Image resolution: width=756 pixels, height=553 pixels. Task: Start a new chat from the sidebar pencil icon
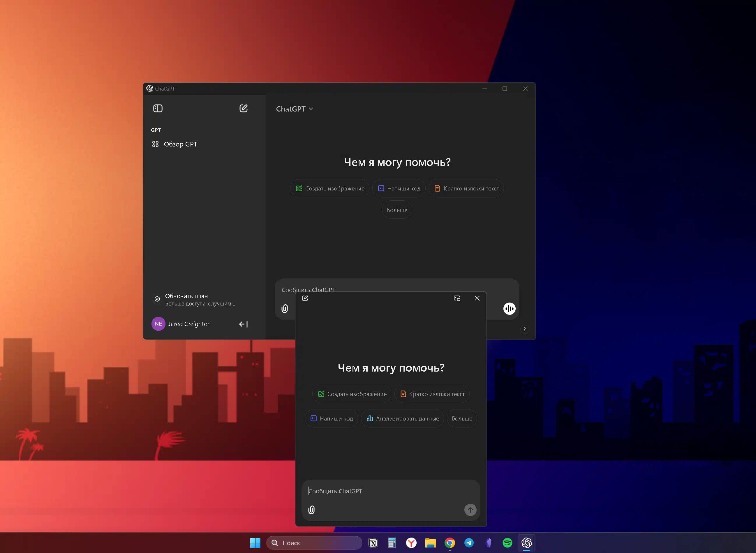[x=244, y=108]
